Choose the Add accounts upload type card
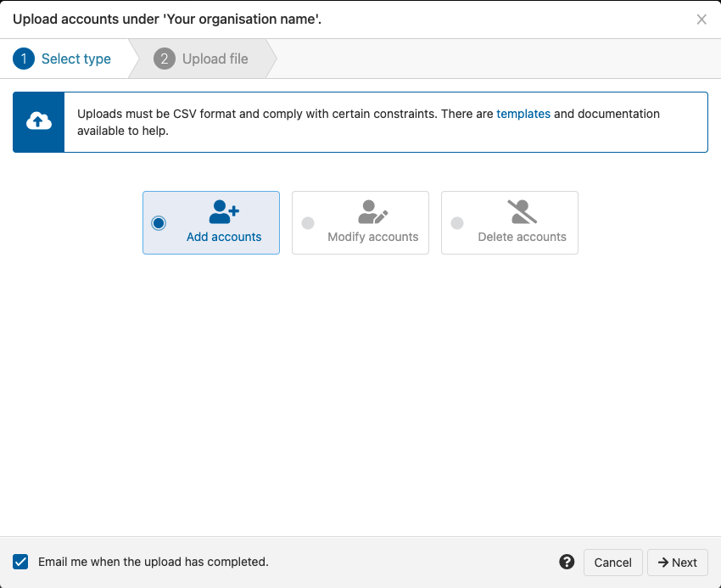The width and height of the screenshot is (721, 588). click(x=210, y=222)
